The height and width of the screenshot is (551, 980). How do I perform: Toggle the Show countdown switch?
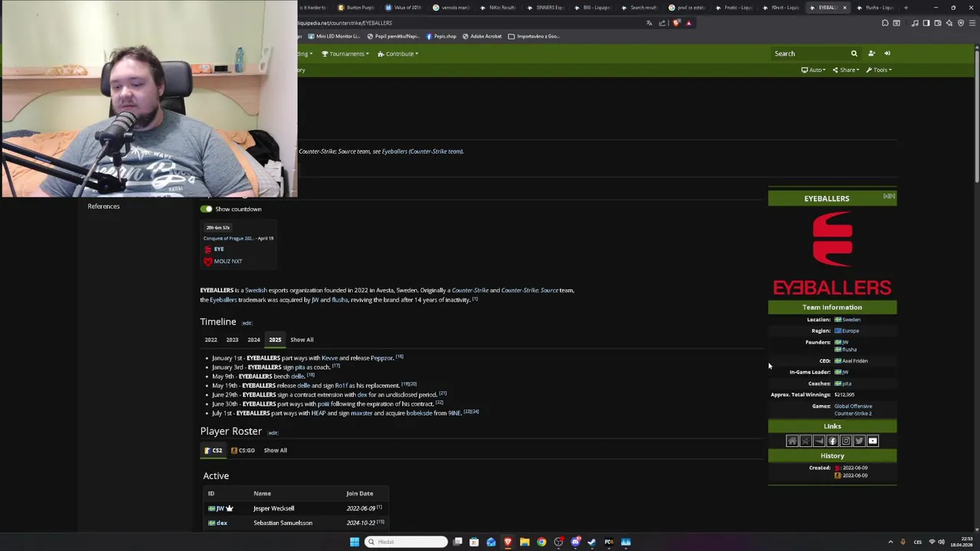(x=206, y=209)
